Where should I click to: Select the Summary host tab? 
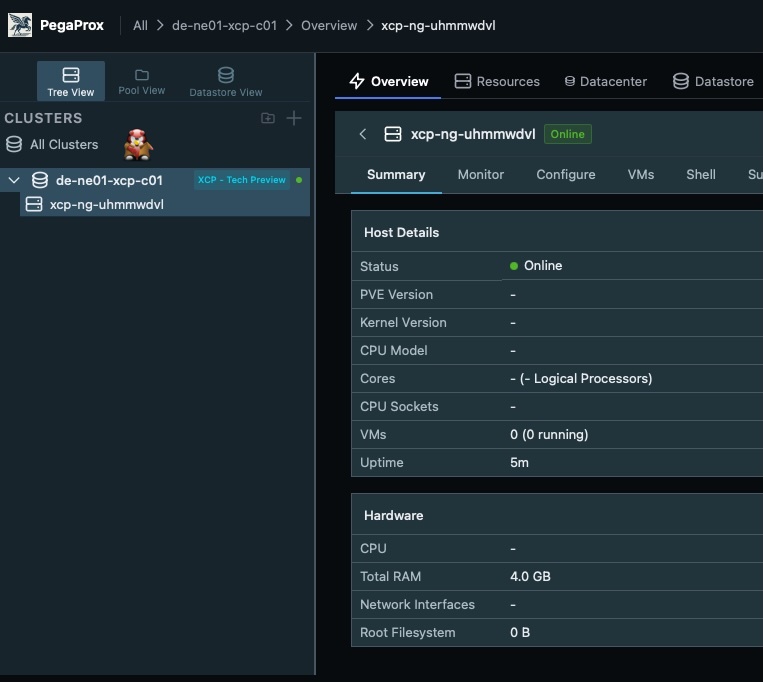pyautogui.click(x=396, y=175)
